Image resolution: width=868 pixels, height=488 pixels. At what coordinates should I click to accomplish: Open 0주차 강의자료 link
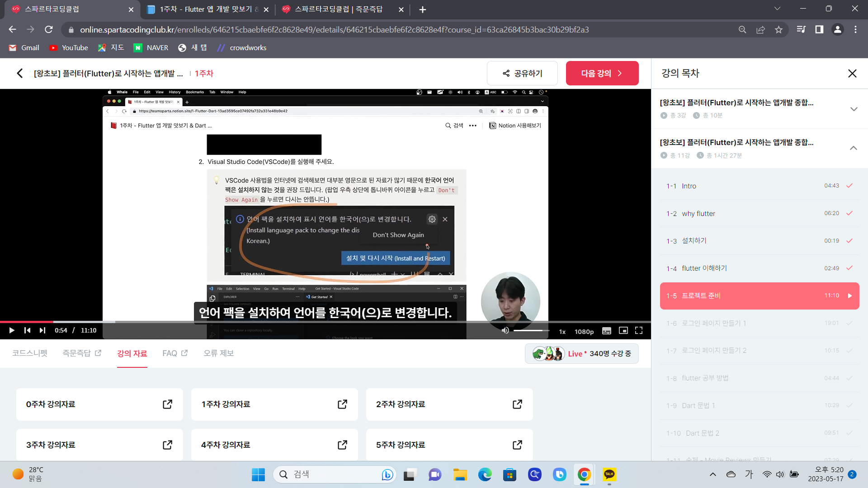coord(99,404)
